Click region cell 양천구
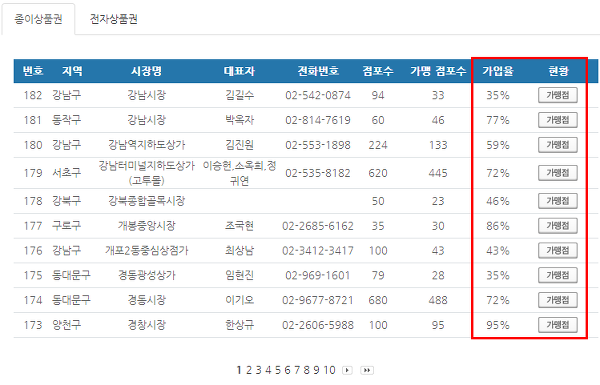The image size is (600, 385). (67, 325)
